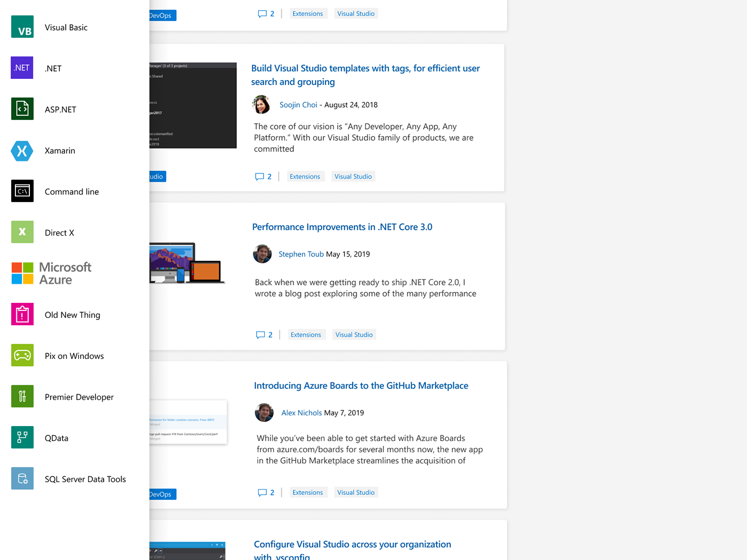Open 'Build Visual Studio templates with tags' article
This screenshot has height=560, width=747.
coord(365,75)
